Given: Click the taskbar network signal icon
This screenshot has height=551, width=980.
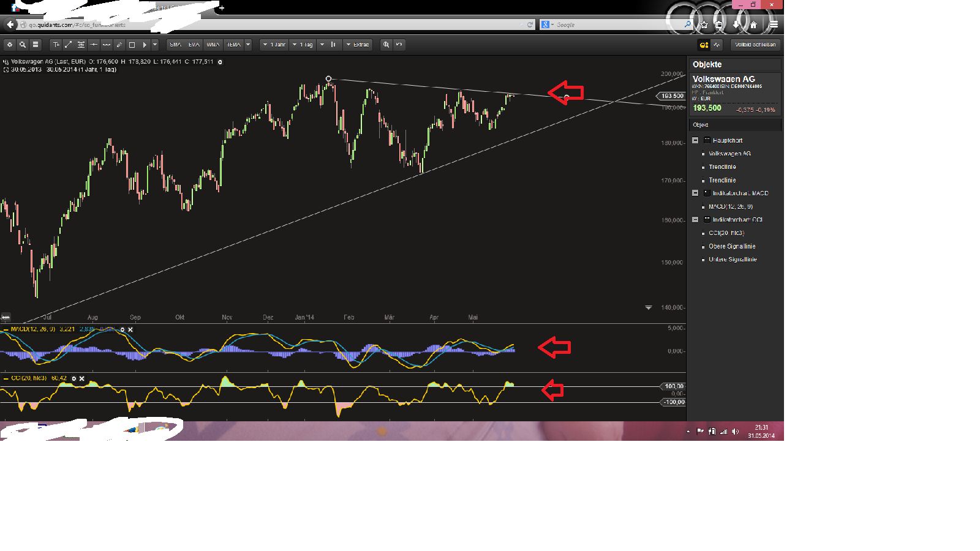Looking at the screenshot, I should 723,432.
